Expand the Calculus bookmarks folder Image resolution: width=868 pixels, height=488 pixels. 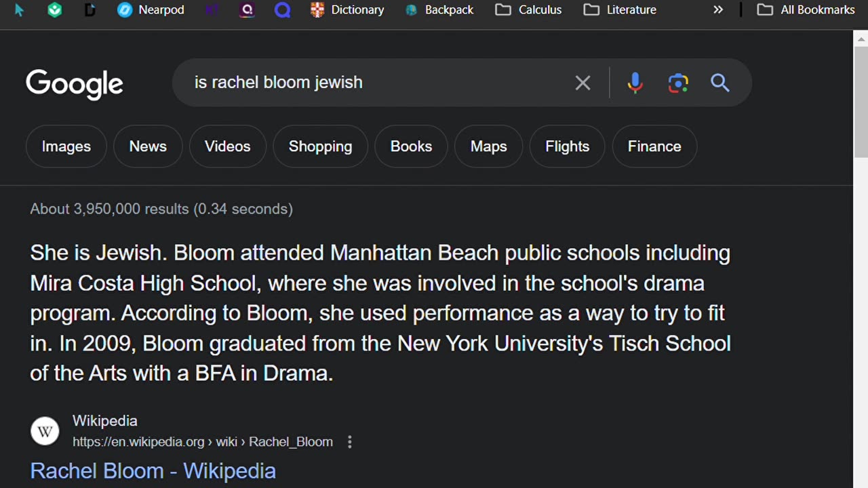(528, 9)
